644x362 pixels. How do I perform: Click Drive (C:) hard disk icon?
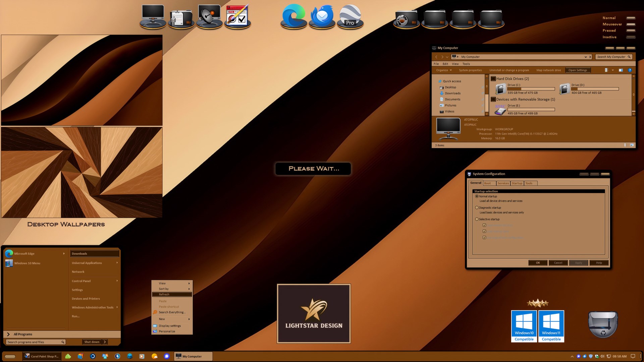[x=500, y=89]
